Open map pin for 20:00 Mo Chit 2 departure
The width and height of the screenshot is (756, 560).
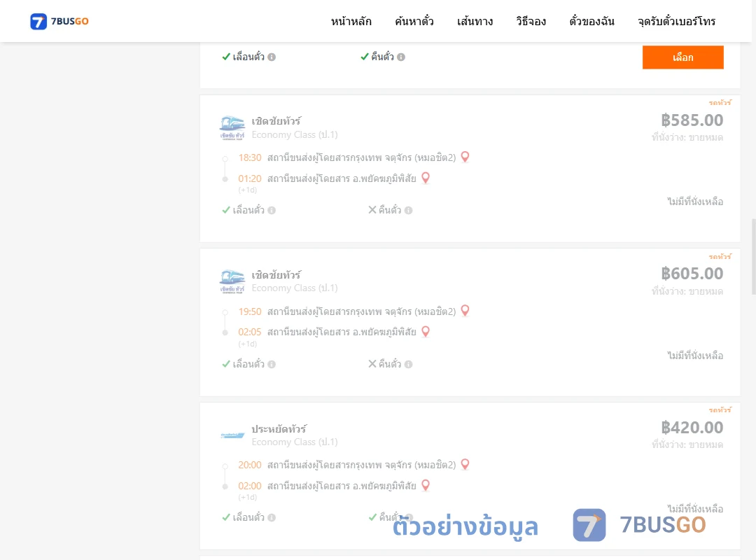point(465,465)
